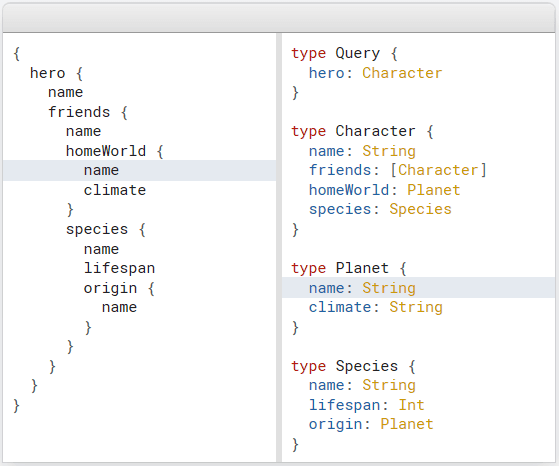The width and height of the screenshot is (559, 466).
Task: Click the type Query definition line
Action: tap(344, 53)
